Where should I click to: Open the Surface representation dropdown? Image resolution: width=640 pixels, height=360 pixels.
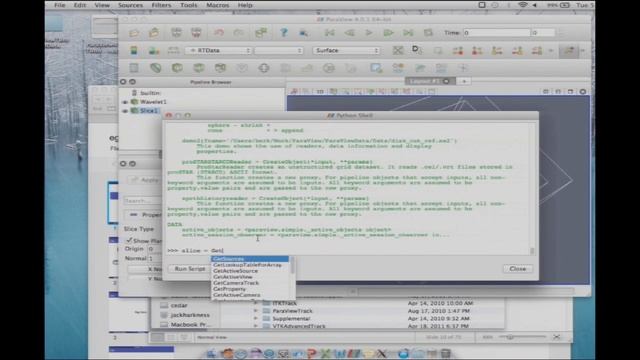tap(346, 51)
